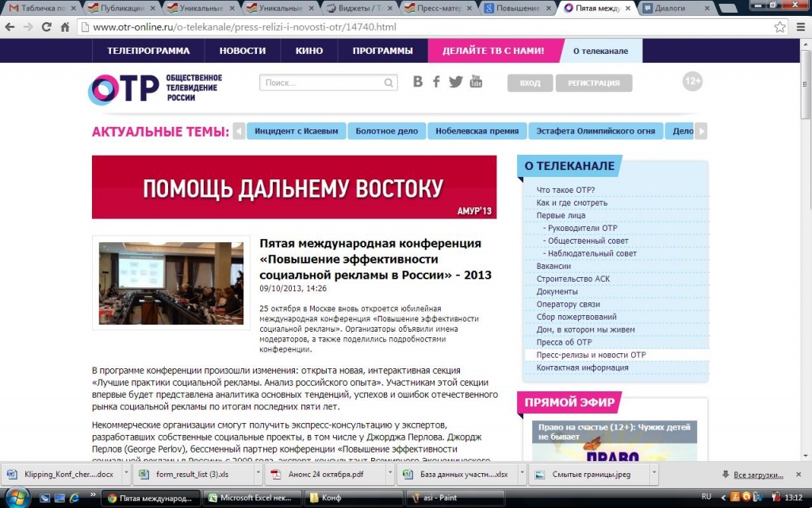Image resolution: width=812 pixels, height=508 pixels.
Task: Click the ВХОД button
Action: point(530,83)
